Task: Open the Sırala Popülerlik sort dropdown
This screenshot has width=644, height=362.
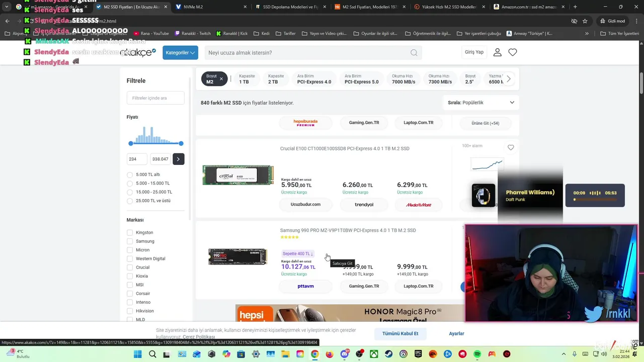Action: point(481,103)
